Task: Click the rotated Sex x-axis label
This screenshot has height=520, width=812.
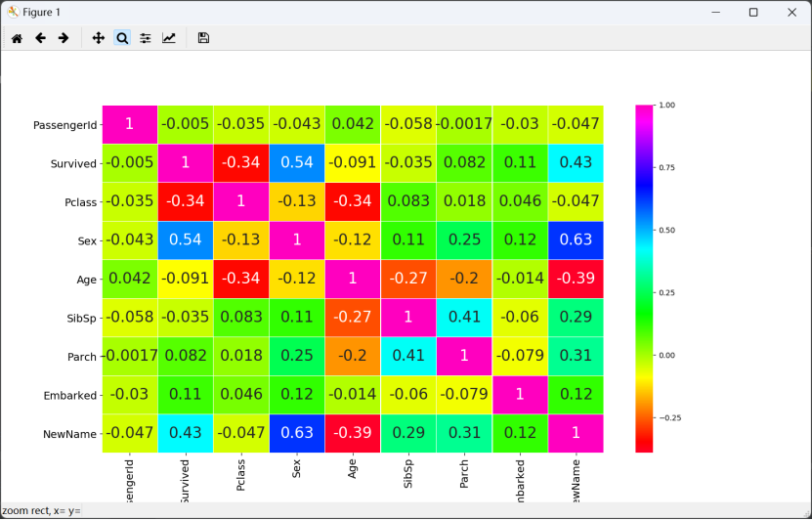Action: coord(296,469)
